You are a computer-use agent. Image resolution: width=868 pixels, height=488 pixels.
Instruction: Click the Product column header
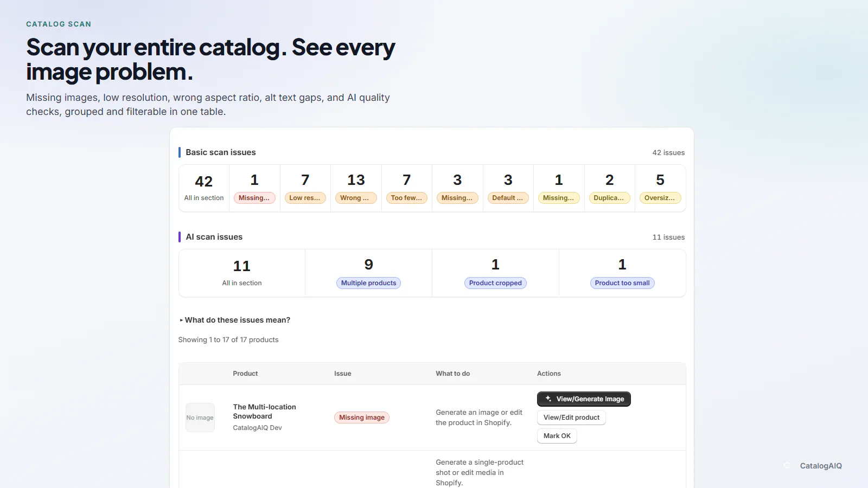point(245,374)
